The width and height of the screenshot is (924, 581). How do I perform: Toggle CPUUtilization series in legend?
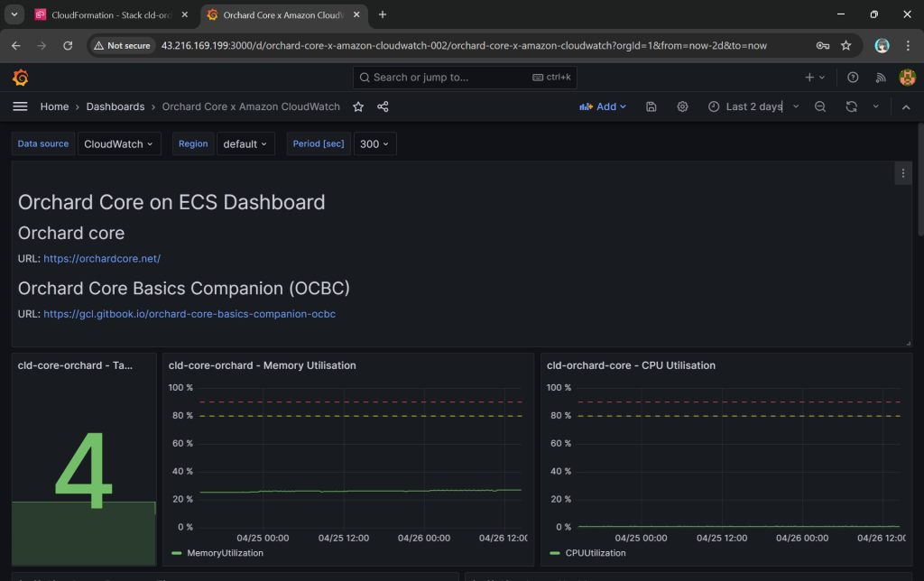point(596,553)
